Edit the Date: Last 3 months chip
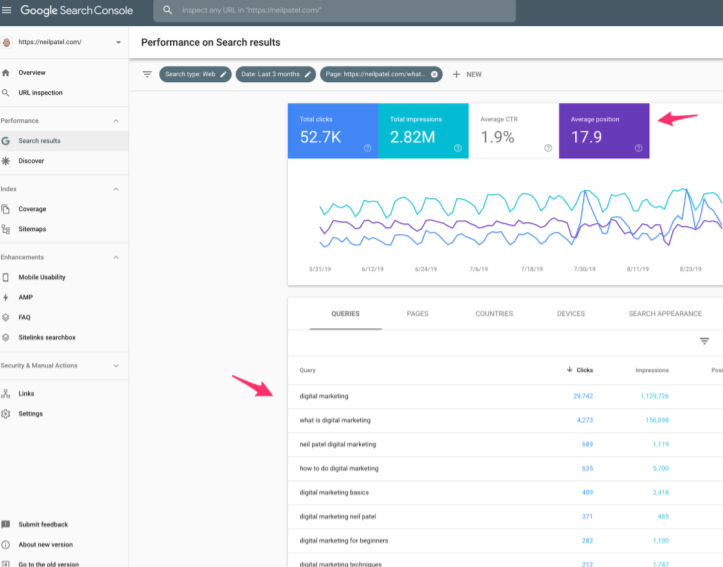723x567 pixels. (x=275, y=74)
